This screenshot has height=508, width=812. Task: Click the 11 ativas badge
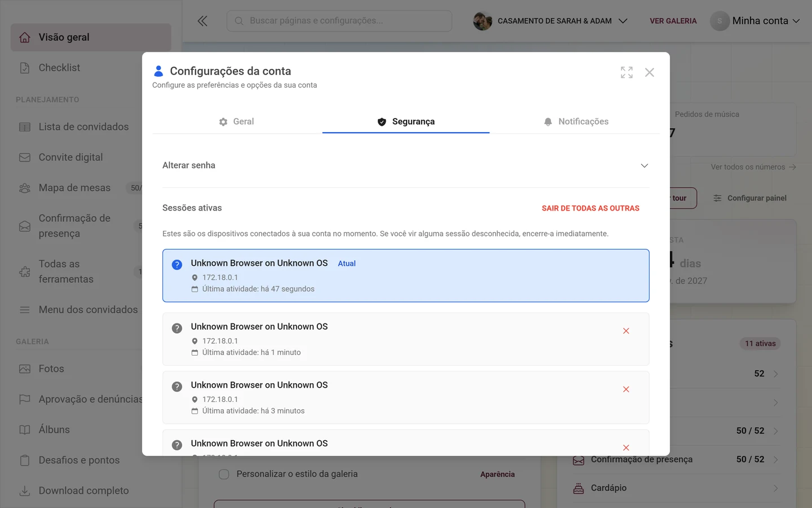760,344
